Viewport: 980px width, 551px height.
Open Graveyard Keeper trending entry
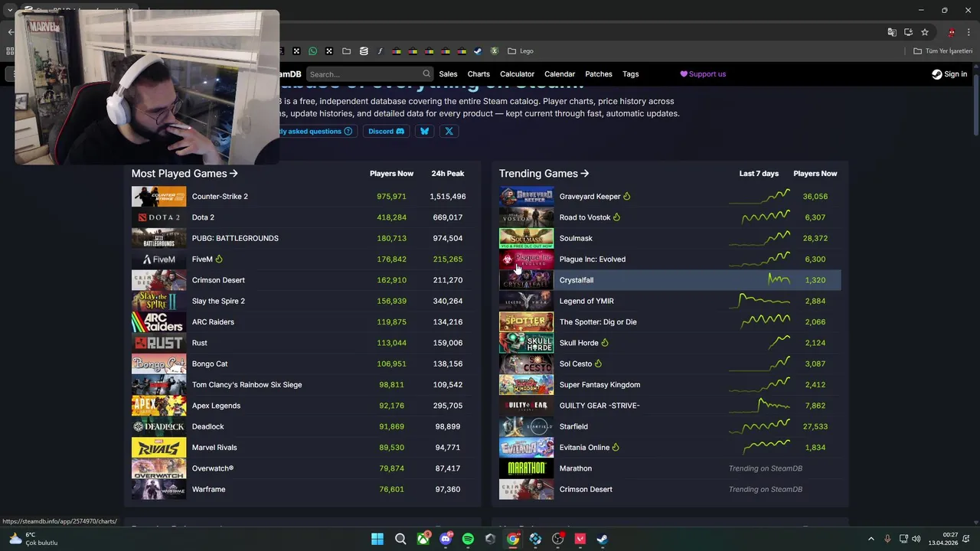pyautogui.click(x=590, y=197)
